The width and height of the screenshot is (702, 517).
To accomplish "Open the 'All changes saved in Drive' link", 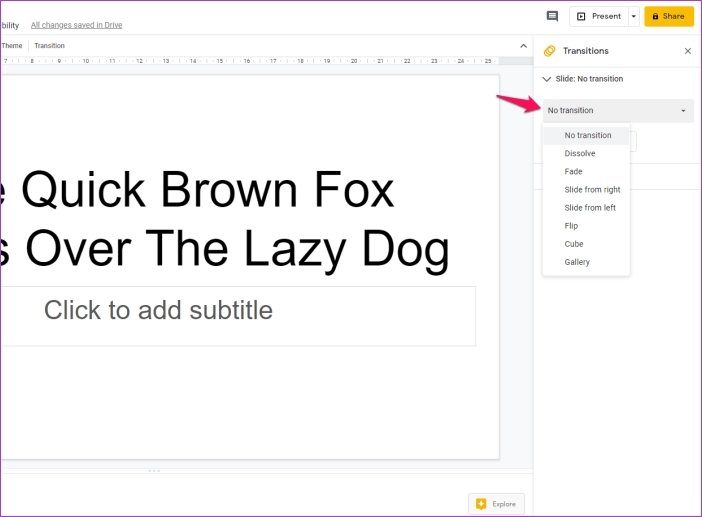I will 77,25.
